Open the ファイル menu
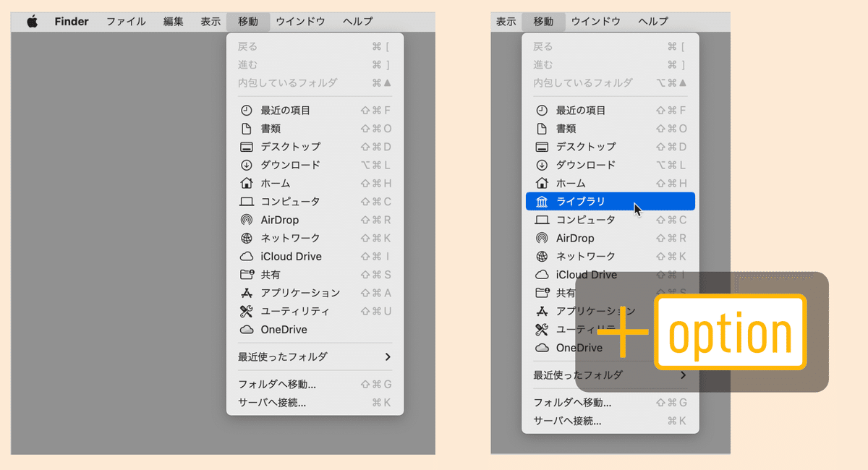 [x=126, y=22]
